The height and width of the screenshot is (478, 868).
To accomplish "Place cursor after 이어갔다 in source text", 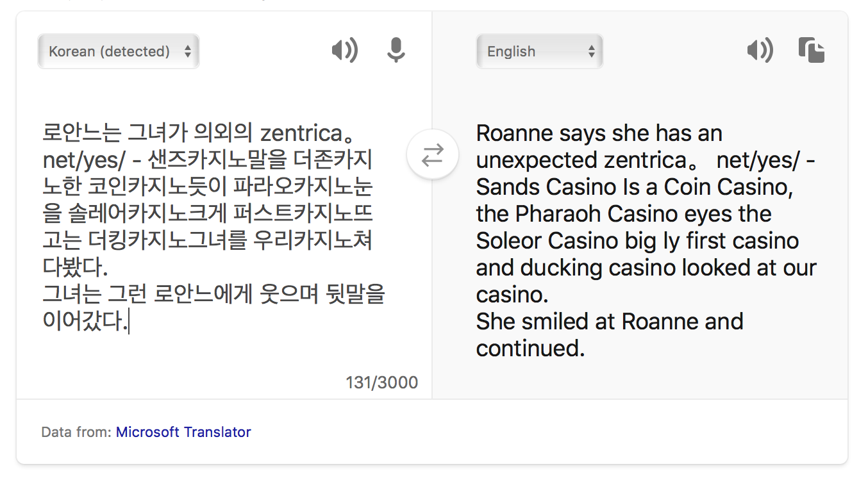I will click(x=128, y=321).
